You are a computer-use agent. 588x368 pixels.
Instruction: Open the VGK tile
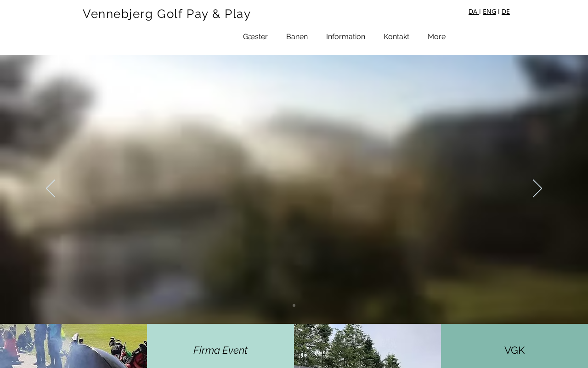pos(514,346)
